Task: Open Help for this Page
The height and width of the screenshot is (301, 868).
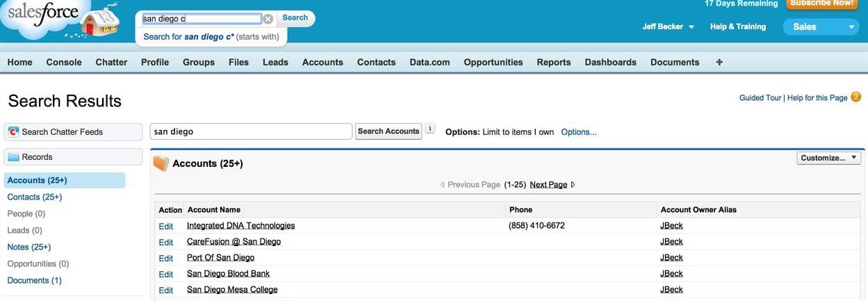Action: (x=817, y=98)
